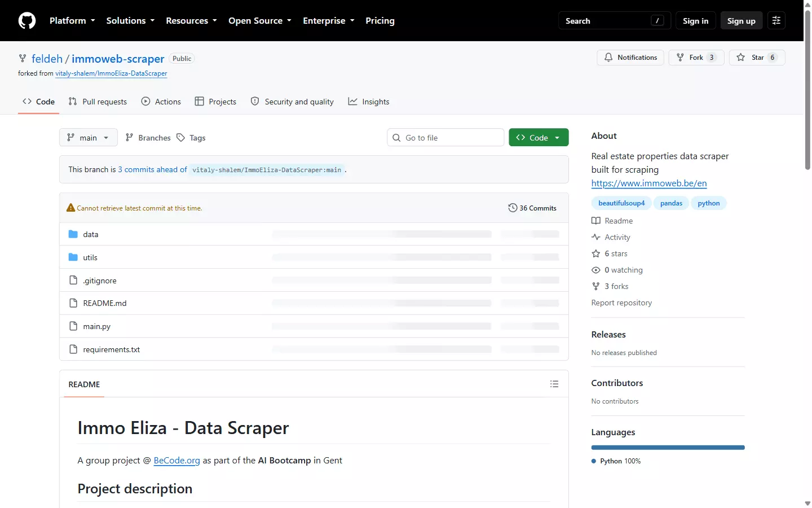812x508 pixels.
Task: Open Readme from the About sidebar
Action: click(612, 221)
